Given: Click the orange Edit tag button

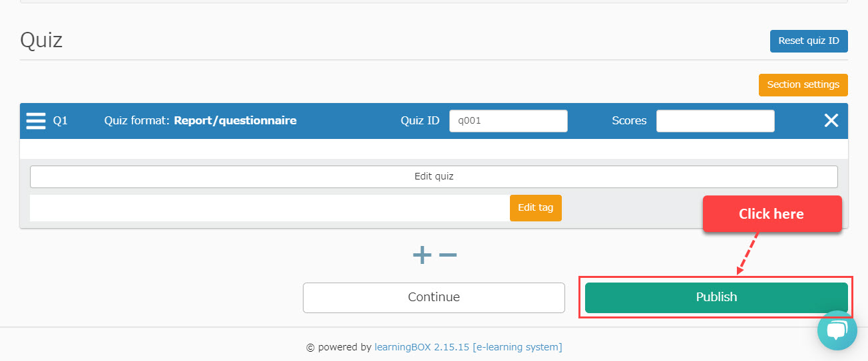Looking at the screenshot, I should pos(535,207).
